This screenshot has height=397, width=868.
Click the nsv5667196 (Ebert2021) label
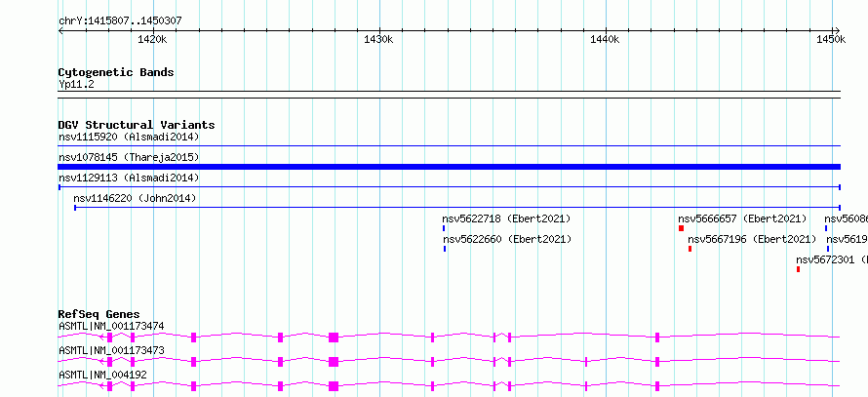click(752, 240)
